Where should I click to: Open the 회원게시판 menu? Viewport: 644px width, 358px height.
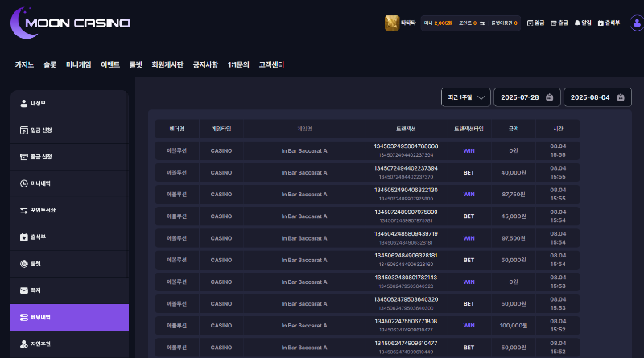pyautogui.click(x=167, y=65)
